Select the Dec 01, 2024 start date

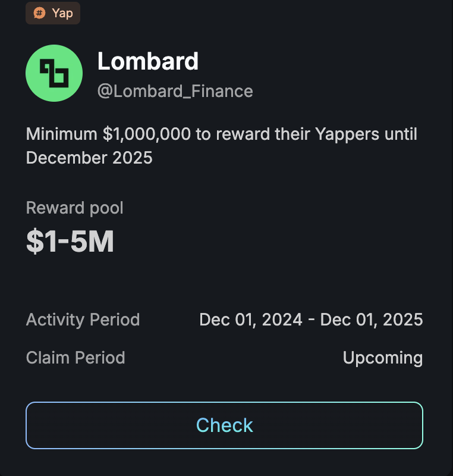click(x=251, y=320)
